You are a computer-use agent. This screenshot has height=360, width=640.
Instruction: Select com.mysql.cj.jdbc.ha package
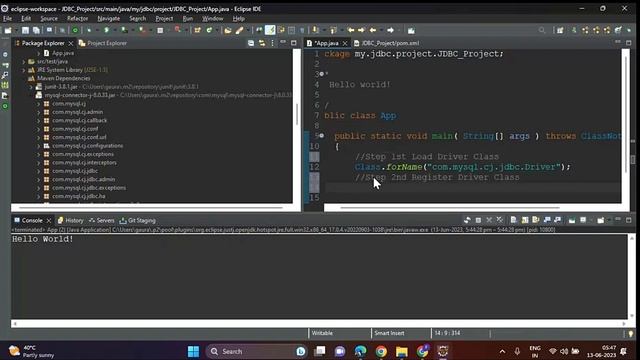tap(79, 196)
